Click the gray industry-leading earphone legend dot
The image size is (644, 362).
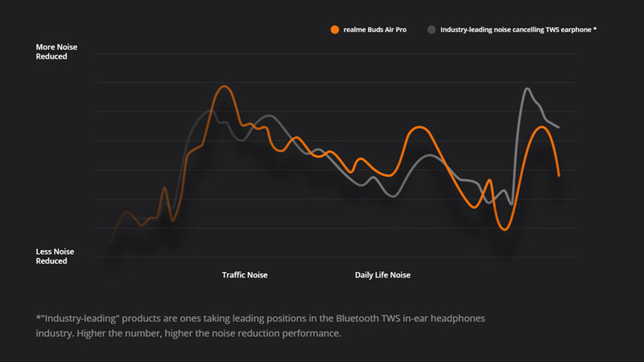(431, 30)
